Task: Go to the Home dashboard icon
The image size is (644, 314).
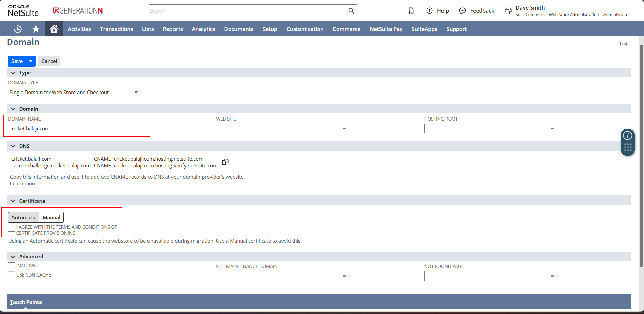Action: coord(54,29)
